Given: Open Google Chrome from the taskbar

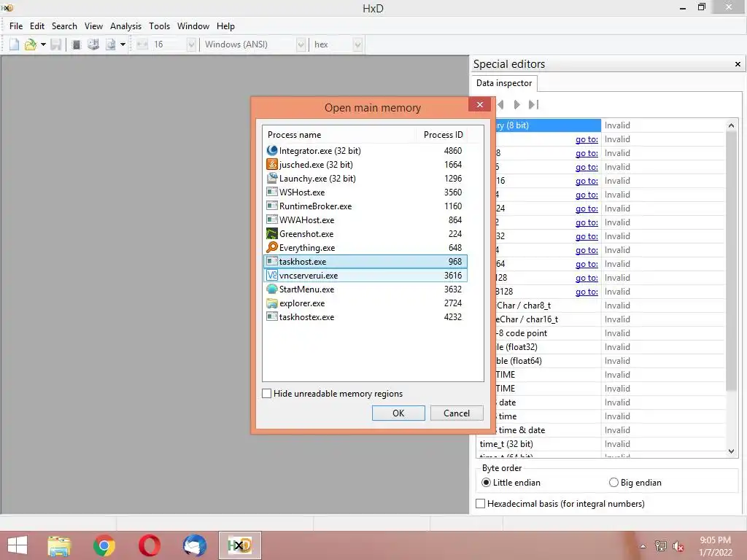Looking at the screenshot, I should 104,545.
